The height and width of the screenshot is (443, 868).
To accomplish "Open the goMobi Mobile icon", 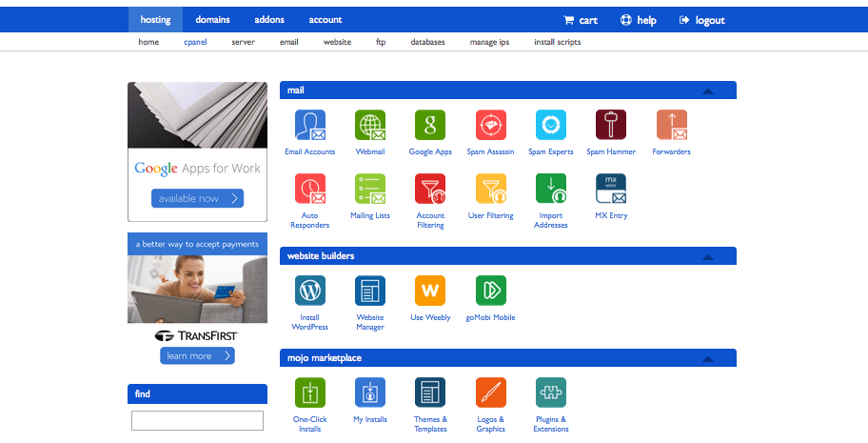I will [x=490, y=291].
